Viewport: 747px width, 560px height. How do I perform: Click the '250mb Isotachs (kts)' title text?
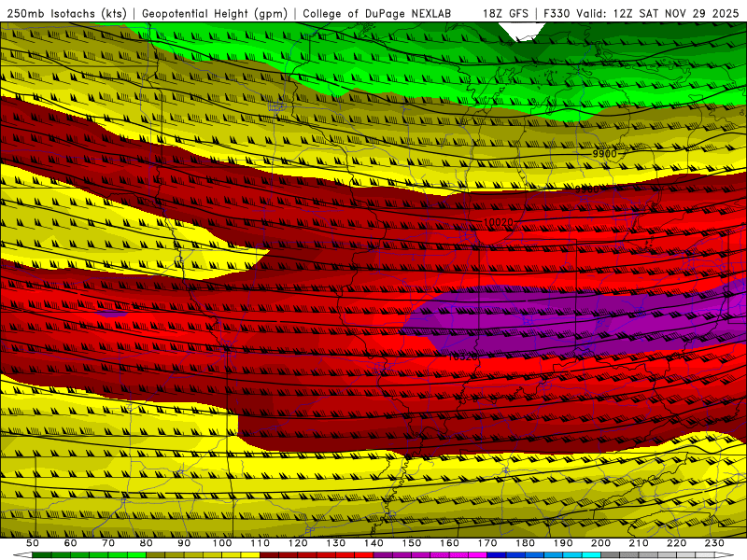[x=66, y=13]
